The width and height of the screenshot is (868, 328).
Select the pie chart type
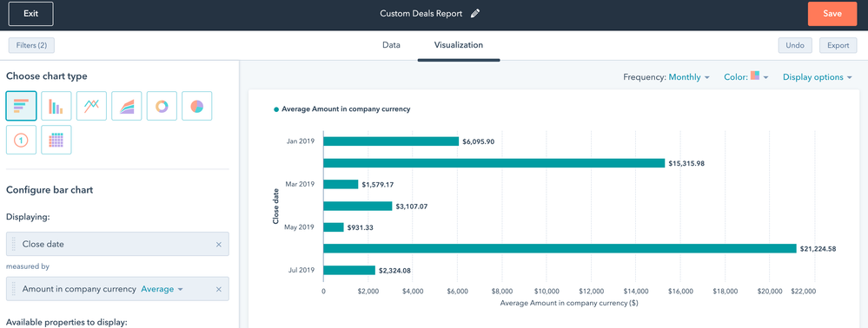click(197, 106)
